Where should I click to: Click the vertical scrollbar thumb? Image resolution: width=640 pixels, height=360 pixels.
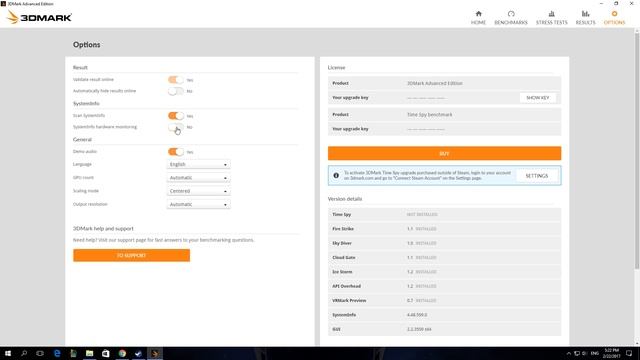coord(637,151)
